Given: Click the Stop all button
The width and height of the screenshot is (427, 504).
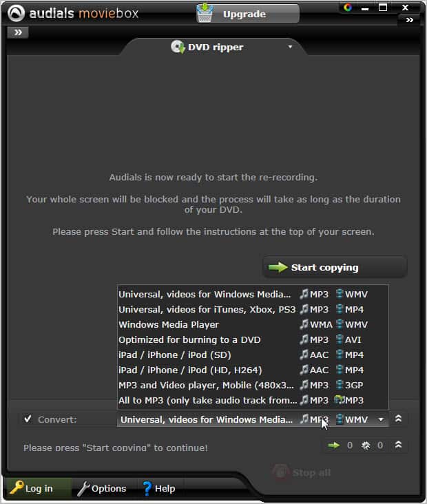Looking at the screenshot, I should (302, 472).
